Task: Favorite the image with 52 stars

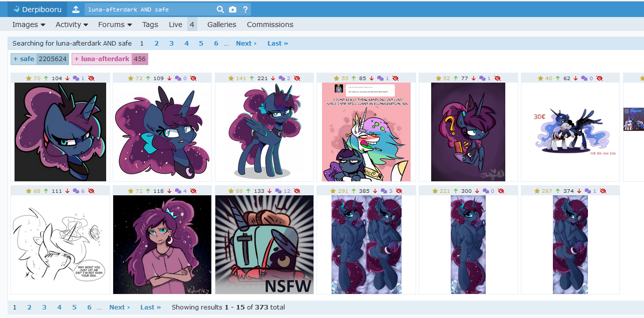Action: click(x=439, y=79)
